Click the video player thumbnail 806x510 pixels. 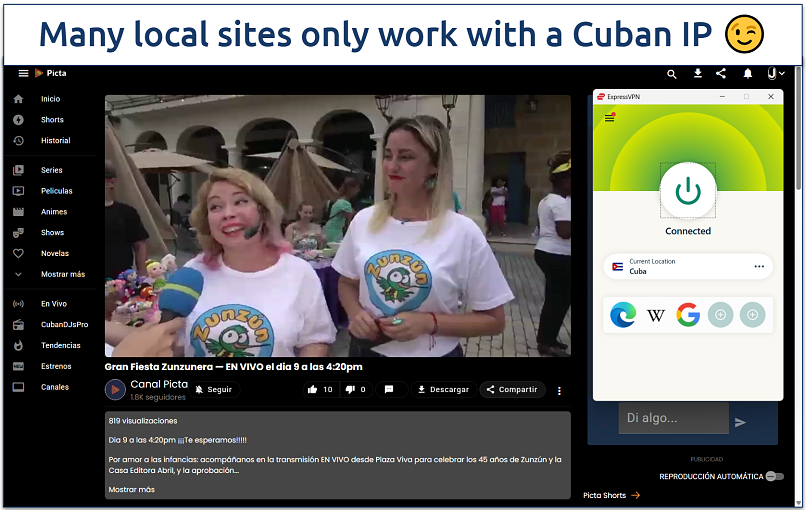[338, 226]
